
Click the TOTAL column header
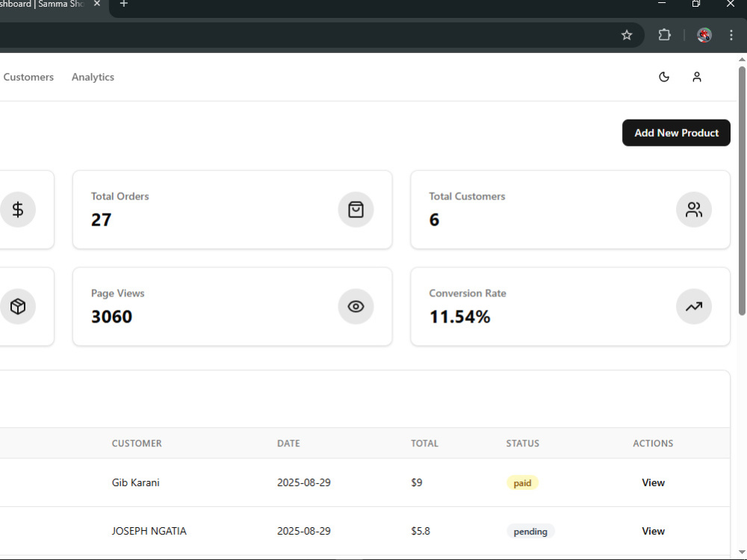click(424, 444)
